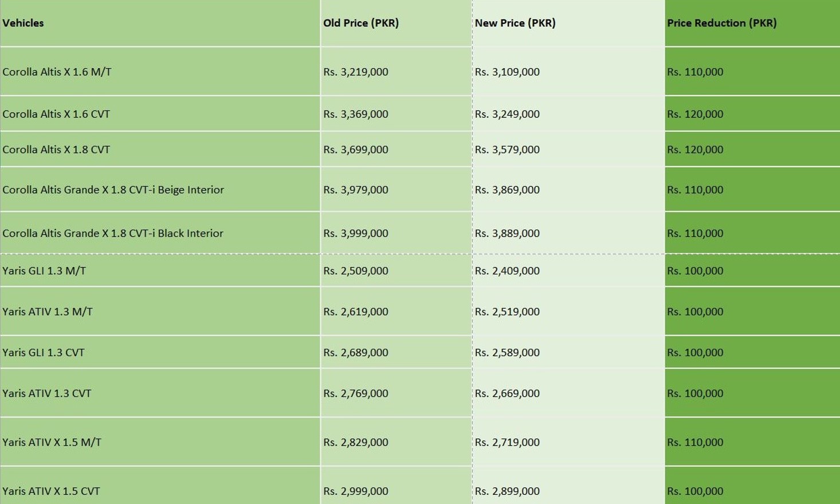The image size is (840, 504).
Task: Select price reduction for Yaris ATIV X 1.5 CVT
Action: (752, 486)
